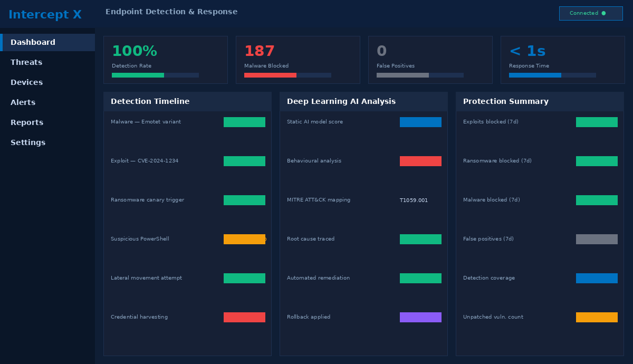Click Behavioural analysis row label
633x364 pixels.
point(314,161)
